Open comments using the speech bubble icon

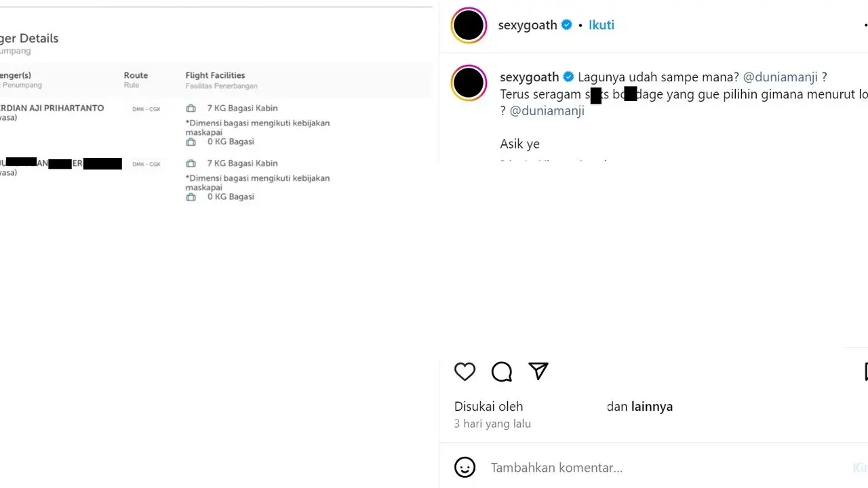tap(501, 371)
